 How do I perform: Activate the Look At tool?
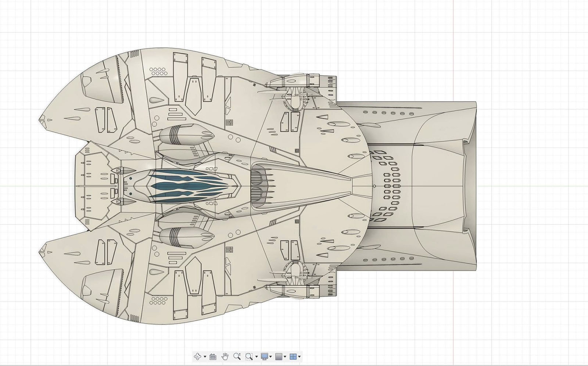pyautogui.click(x=213, y=356)
